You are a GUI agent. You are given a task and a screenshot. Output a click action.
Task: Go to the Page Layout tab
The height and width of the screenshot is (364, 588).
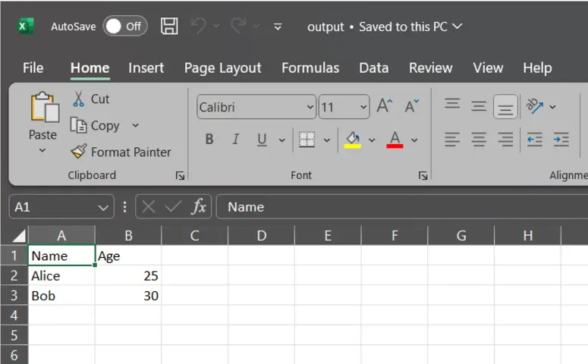(x=223, y=68)
